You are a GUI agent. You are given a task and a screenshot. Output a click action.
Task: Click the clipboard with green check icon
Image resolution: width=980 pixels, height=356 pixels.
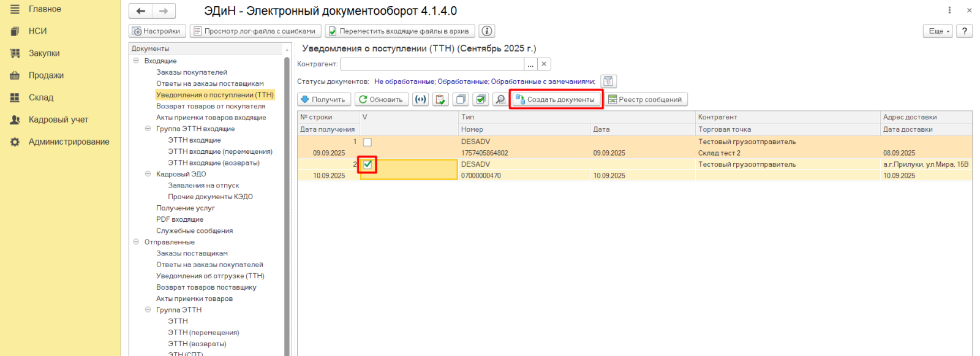click(440, 99)
